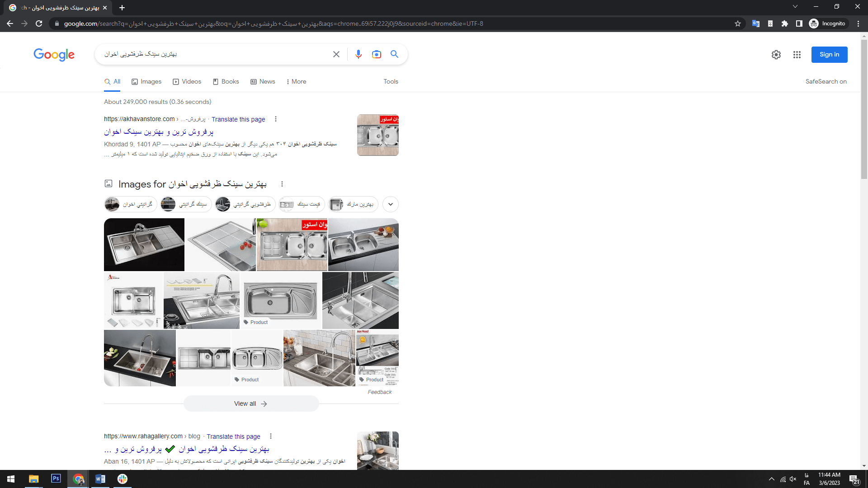Switch to the News tab
868x488 pixels.
coord(263,82)
